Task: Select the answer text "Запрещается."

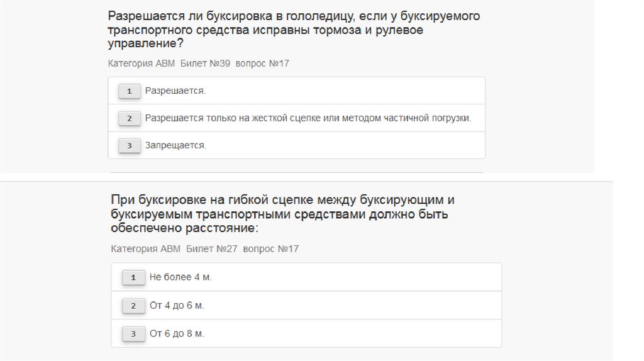Action: pyautogui.click(x=175, y=145)
